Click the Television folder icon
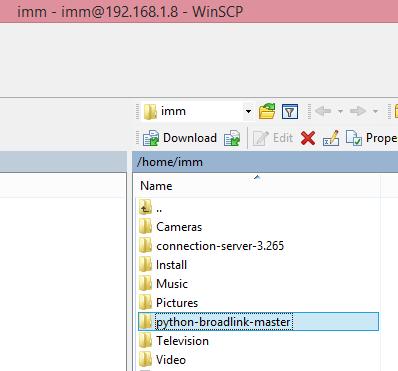 [x=145, y=341]
